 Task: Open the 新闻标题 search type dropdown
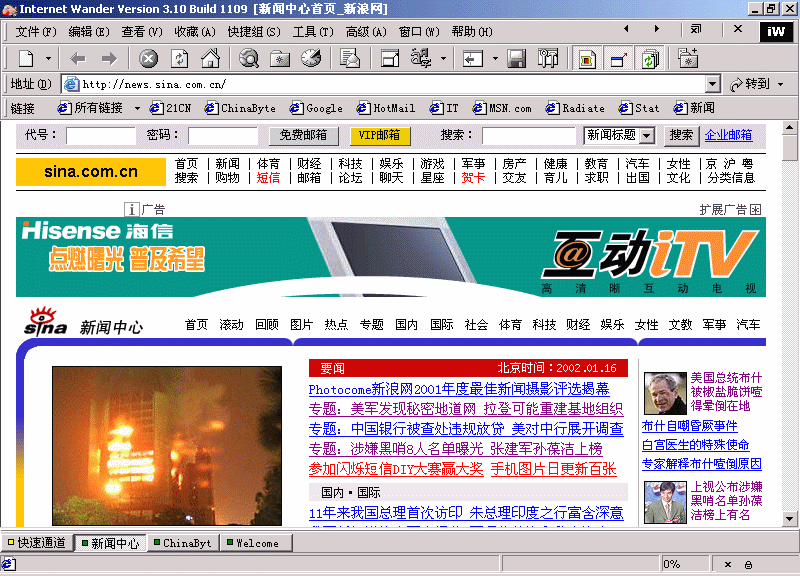(646, 135)
